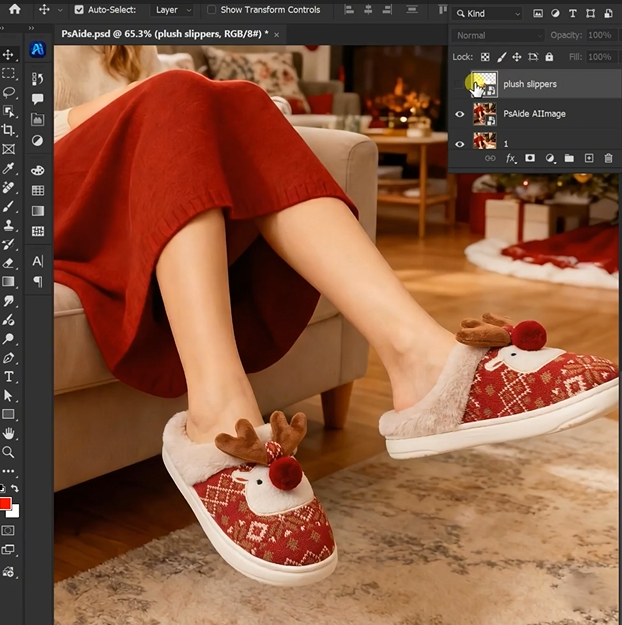Select the Gradient tool
Viewport: 622px width, 625px height.
click(x=8, y=282)
